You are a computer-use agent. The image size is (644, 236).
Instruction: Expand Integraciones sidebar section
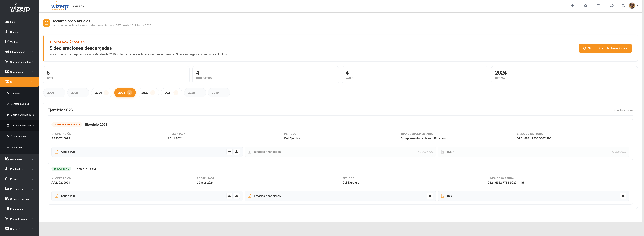coord(19,52)
